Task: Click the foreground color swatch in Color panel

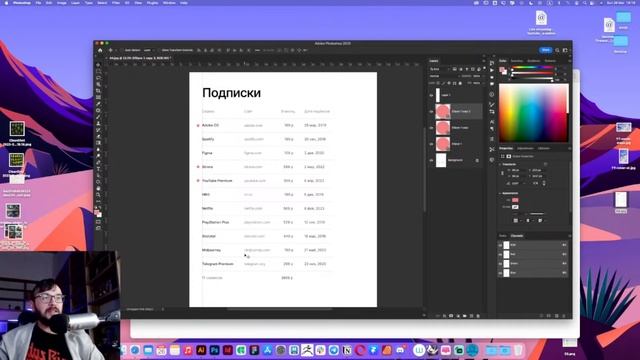Action: click(502, 69)
